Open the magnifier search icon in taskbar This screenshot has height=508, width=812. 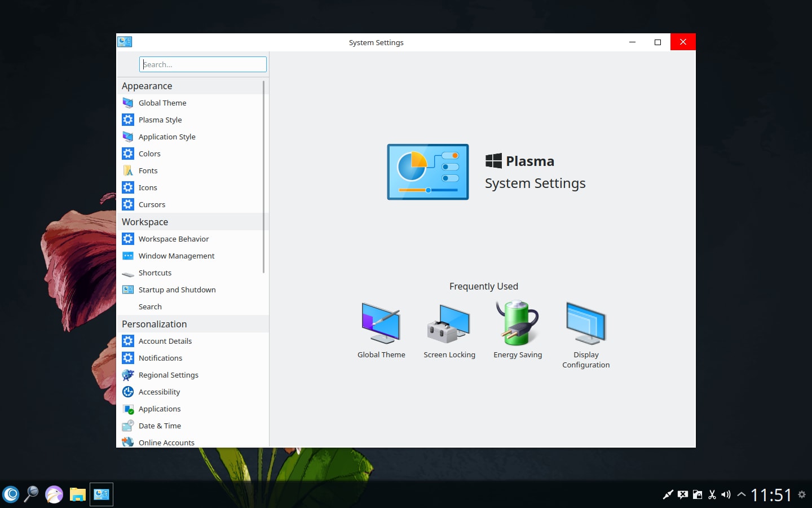[x=32, y=494]
